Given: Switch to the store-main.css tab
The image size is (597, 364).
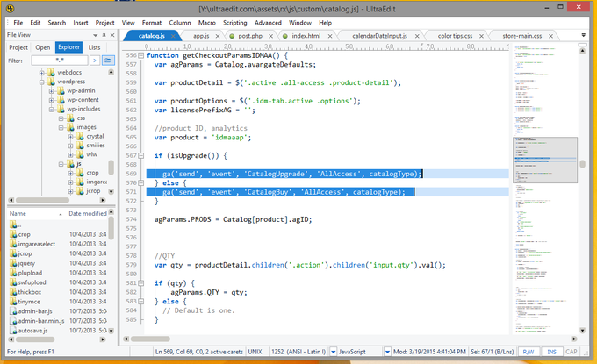Looking at the screenshot, I should [x=522, y=36].
